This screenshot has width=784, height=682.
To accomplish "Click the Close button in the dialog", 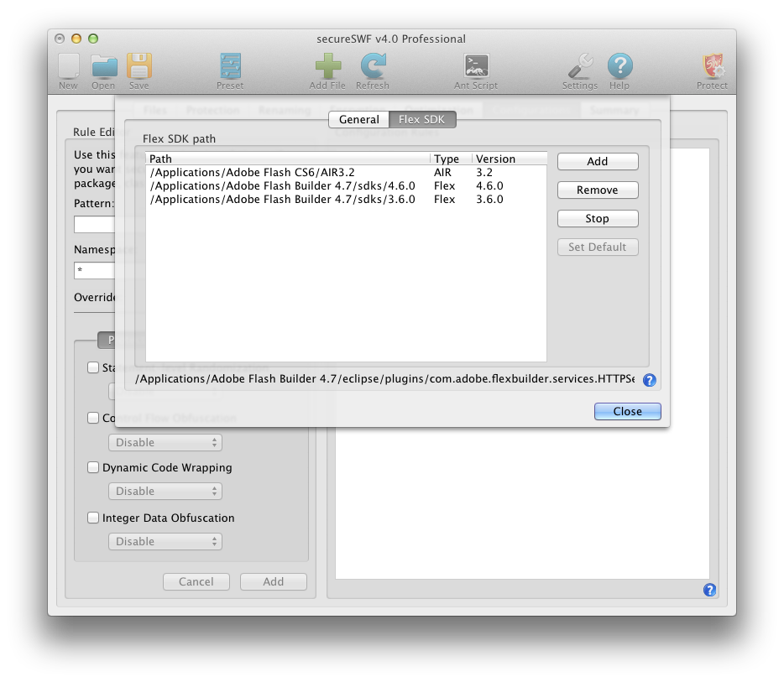I will pyautogui.click(x=627, y=412).
